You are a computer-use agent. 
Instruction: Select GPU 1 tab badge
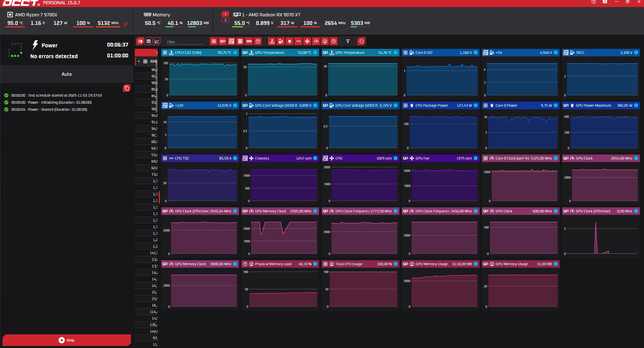coord(225,14)
